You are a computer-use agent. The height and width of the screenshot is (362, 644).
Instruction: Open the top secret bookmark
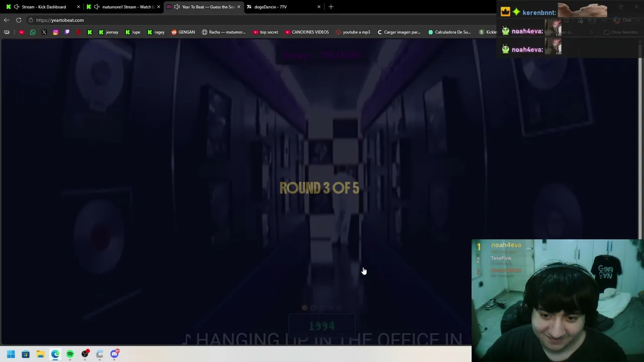(265, 32)
